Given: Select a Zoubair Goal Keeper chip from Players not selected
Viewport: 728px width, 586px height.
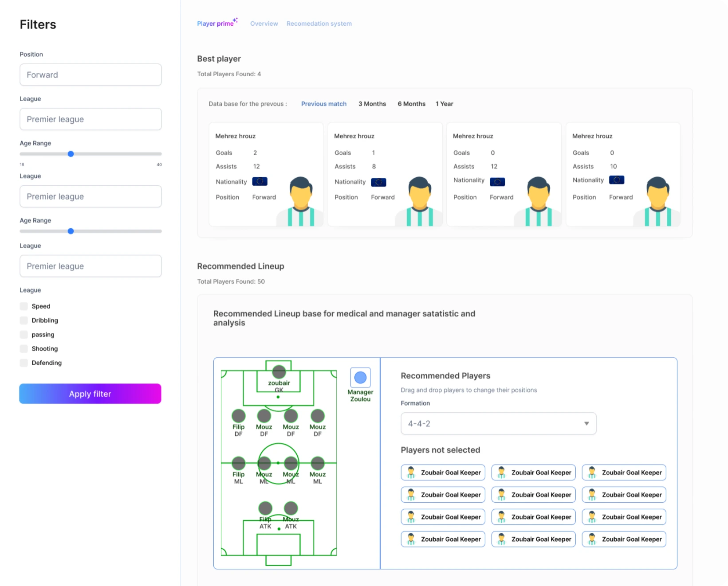Looking at the screenshot, I should [x=442, y=473].
